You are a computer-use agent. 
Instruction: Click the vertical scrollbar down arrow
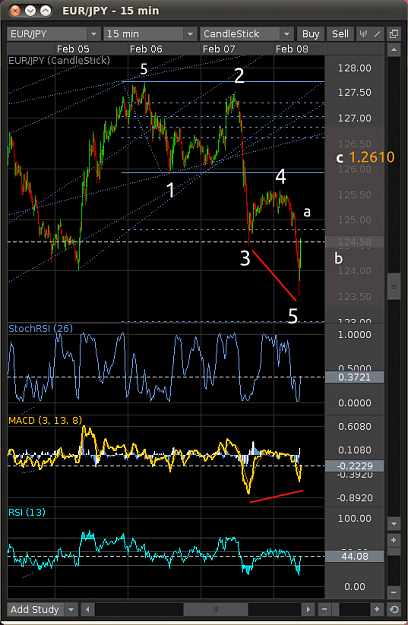click(394, 524)
